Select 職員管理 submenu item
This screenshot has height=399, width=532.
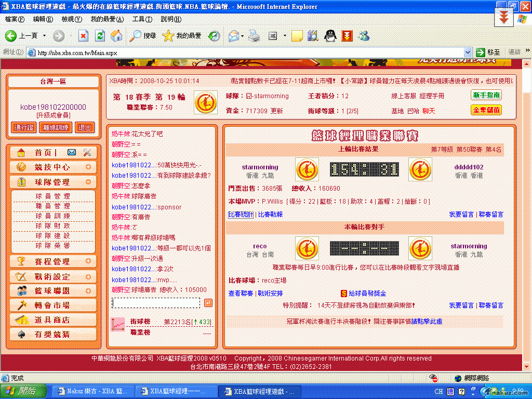coord(53,206)
